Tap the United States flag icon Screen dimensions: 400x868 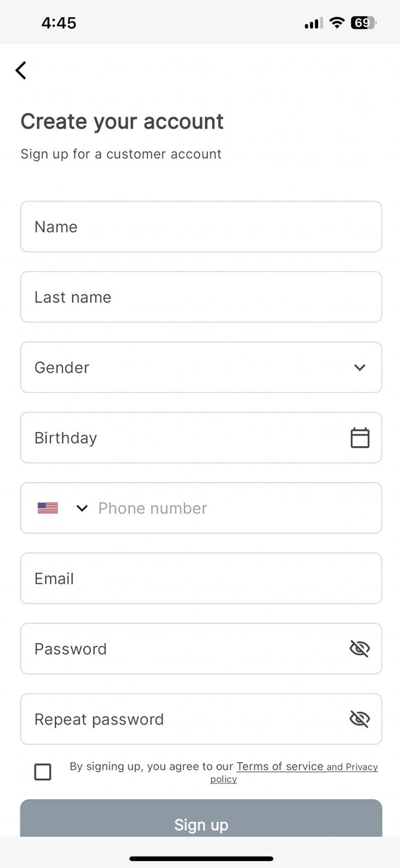(x=48, y=508)
